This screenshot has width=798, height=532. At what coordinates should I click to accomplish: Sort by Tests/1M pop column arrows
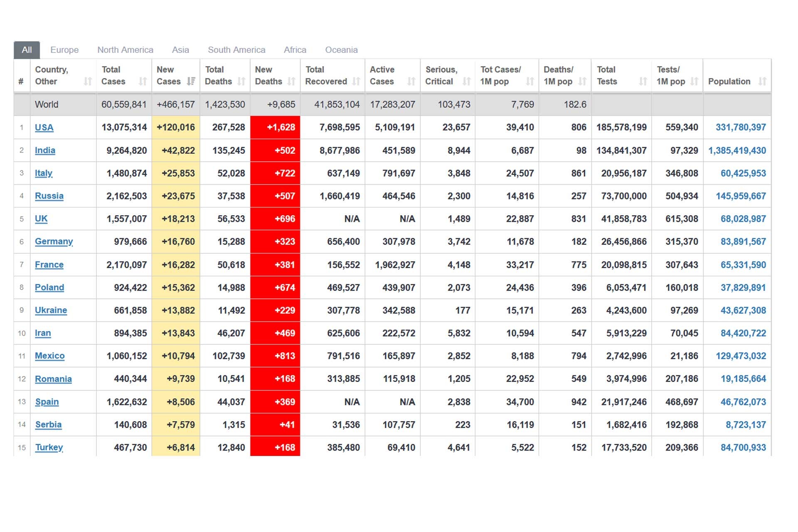[695, 81]
